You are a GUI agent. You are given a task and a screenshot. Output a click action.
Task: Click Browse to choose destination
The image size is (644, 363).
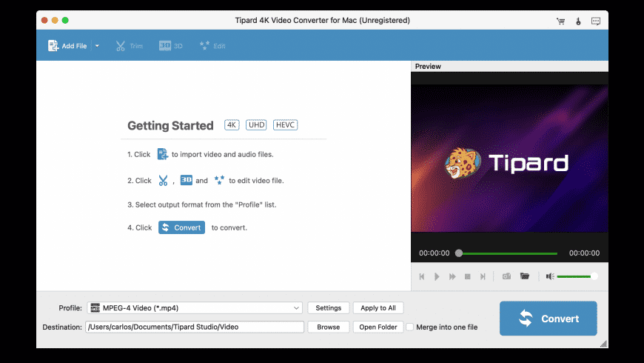click(328, 327)
